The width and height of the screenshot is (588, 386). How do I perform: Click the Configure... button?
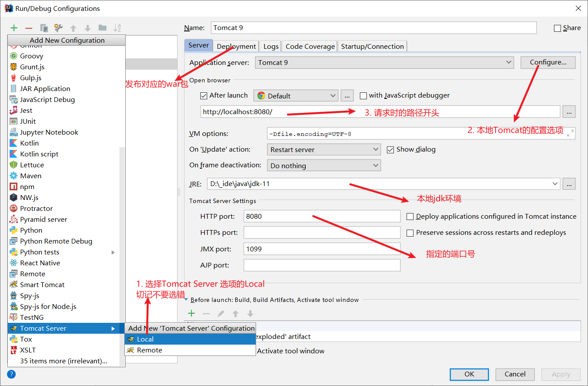[x=548, y=62]
